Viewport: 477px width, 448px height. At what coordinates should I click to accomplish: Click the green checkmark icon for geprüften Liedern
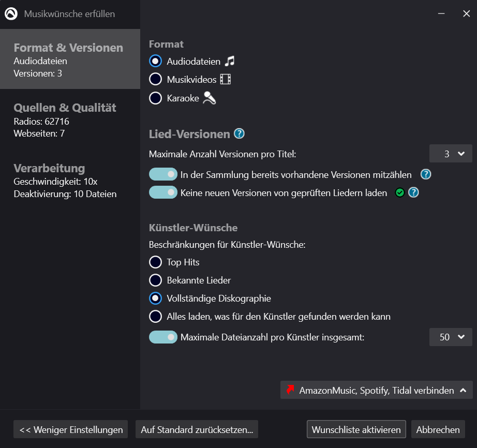(x=400, y=192)
